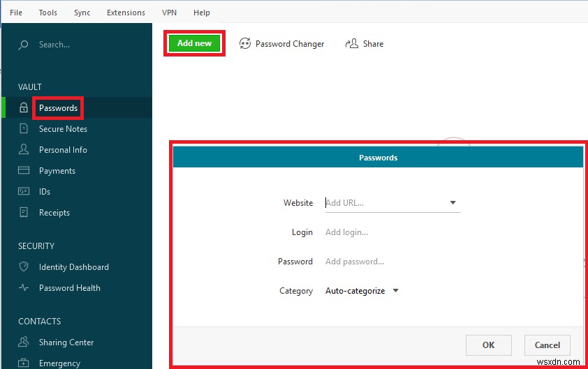Cancel the Passwords dialog

(x=547, y=345)
